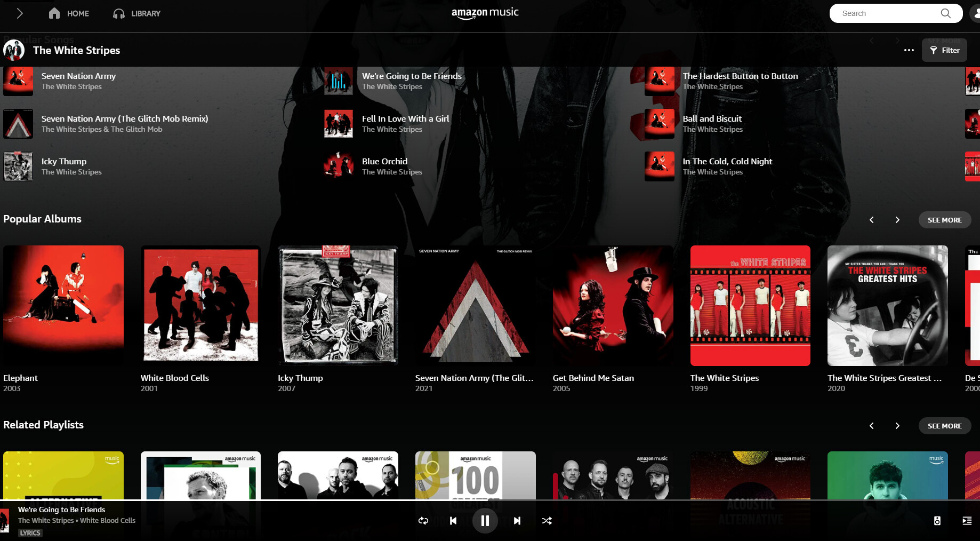Screen dimensions: 980x541
Task: Toggle repeat mode in the player
Action: [x=423, y=521]
